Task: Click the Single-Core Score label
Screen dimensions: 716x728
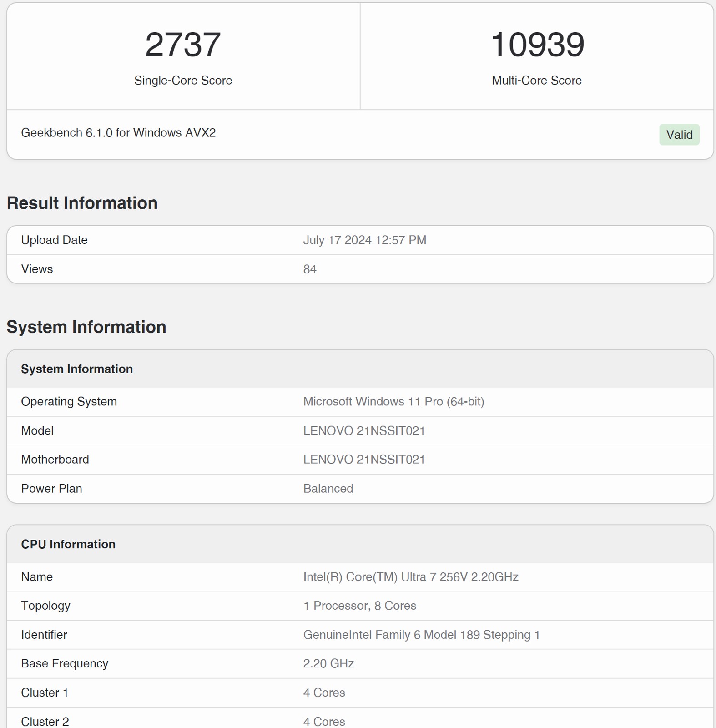Action: [183, 81]
